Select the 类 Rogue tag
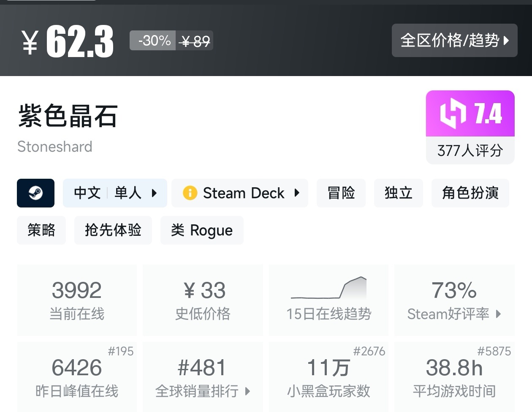532x412 pixels. point(202,230)
